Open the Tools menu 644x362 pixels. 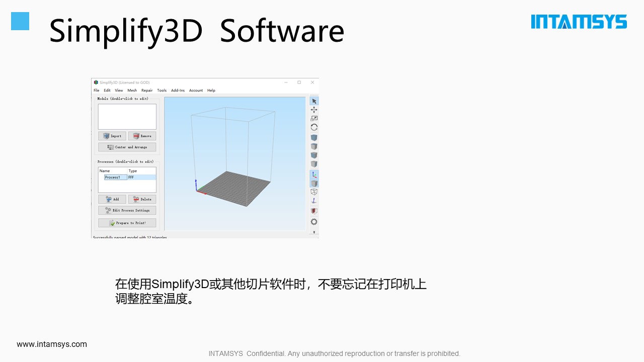tap(162, 90)
